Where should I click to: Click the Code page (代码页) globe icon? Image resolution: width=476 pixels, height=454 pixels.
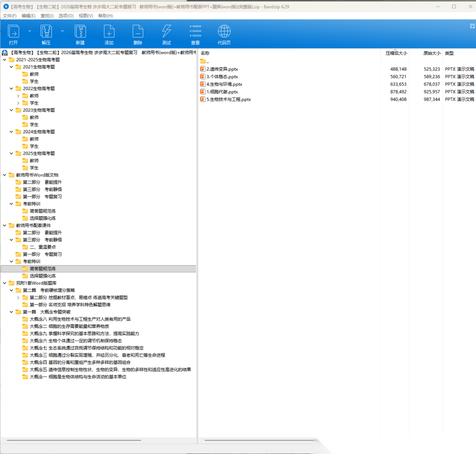coord(224,32)
